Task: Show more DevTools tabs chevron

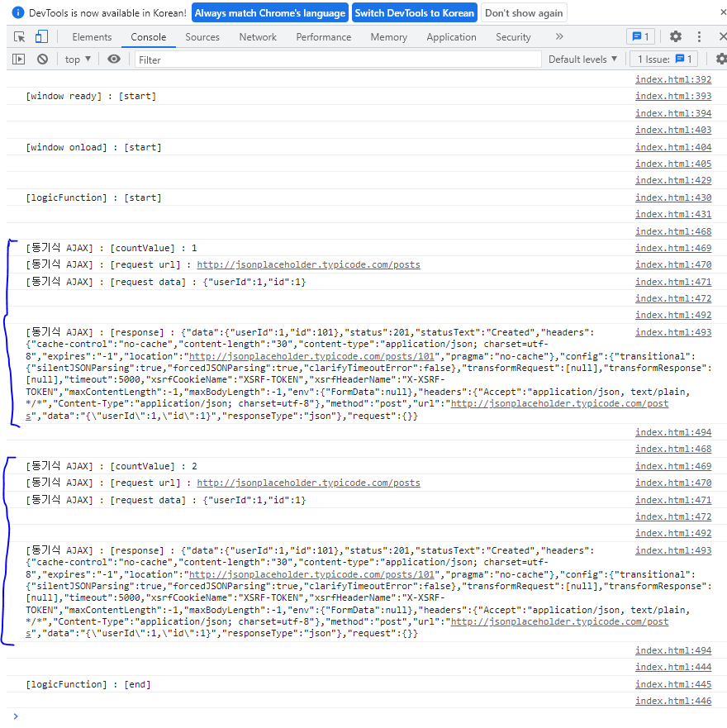Action: tap(559, 36)
